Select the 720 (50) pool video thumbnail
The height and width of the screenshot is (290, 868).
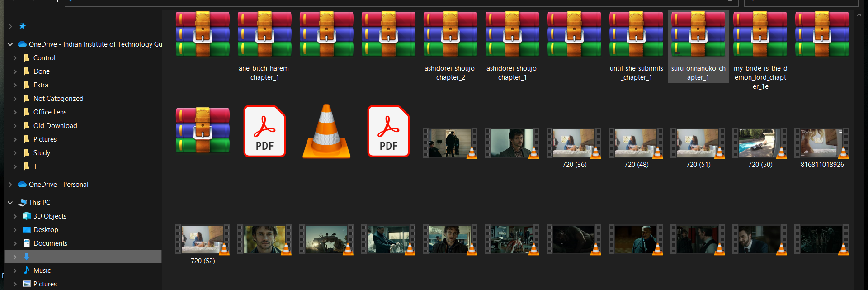[760, 143]
